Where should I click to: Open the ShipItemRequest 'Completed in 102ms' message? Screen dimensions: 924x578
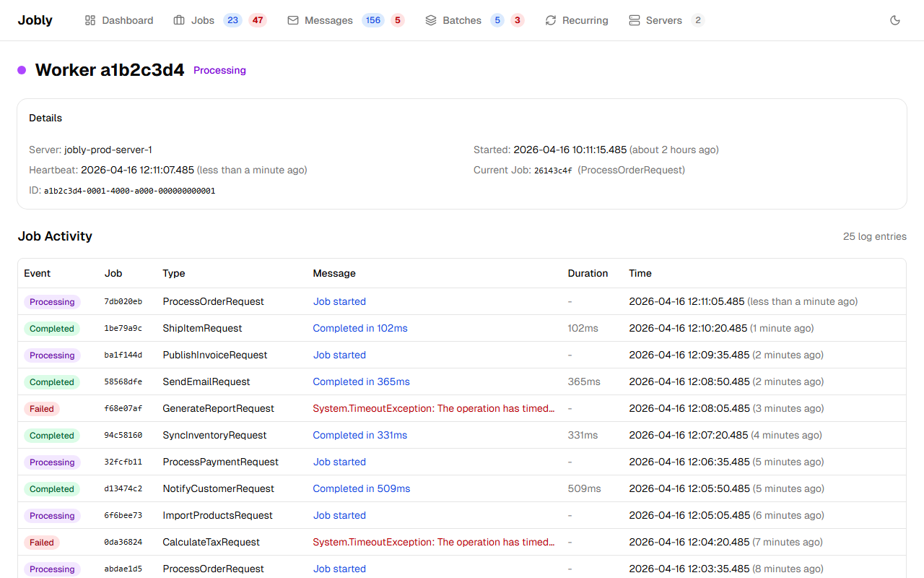click(x=360, y=328)
